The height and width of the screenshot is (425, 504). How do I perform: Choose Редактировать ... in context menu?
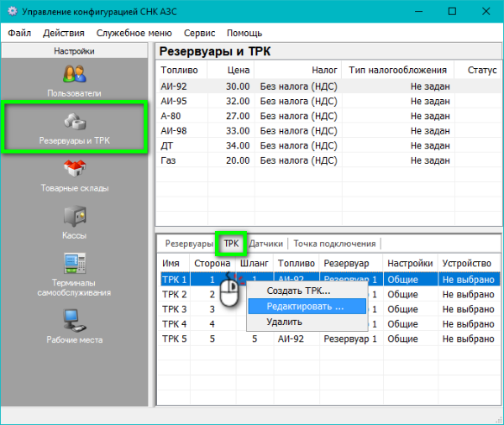click(x=305, y=307)
